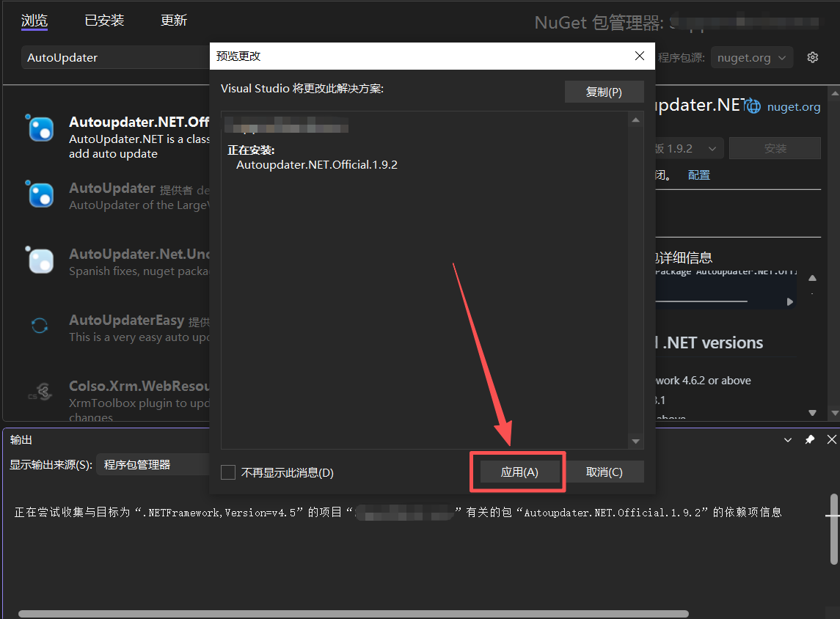840x619 pixels.
Task: Switch to the 浏览 tab
Action: 34,21
